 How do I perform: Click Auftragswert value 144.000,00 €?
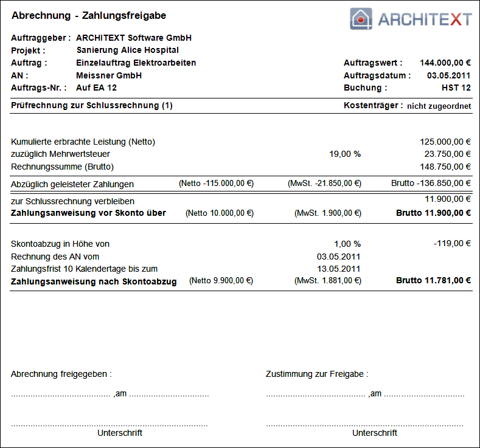(445, 63)
